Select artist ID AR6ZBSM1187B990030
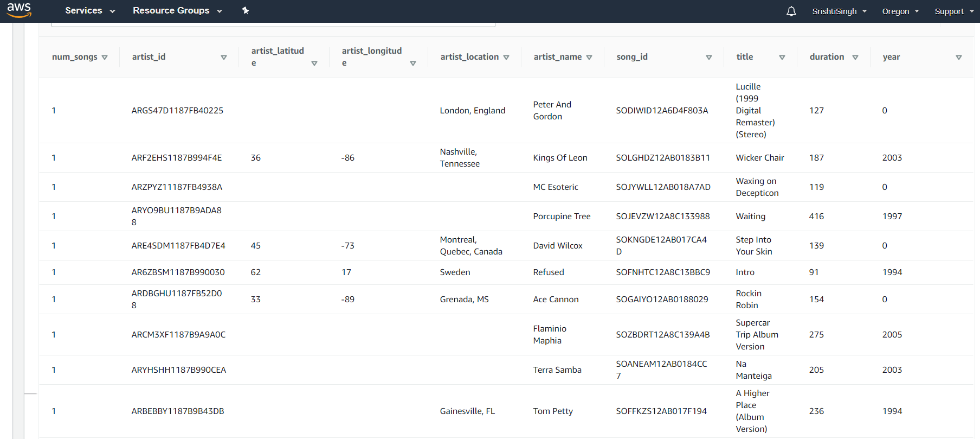 coord(178,272)
